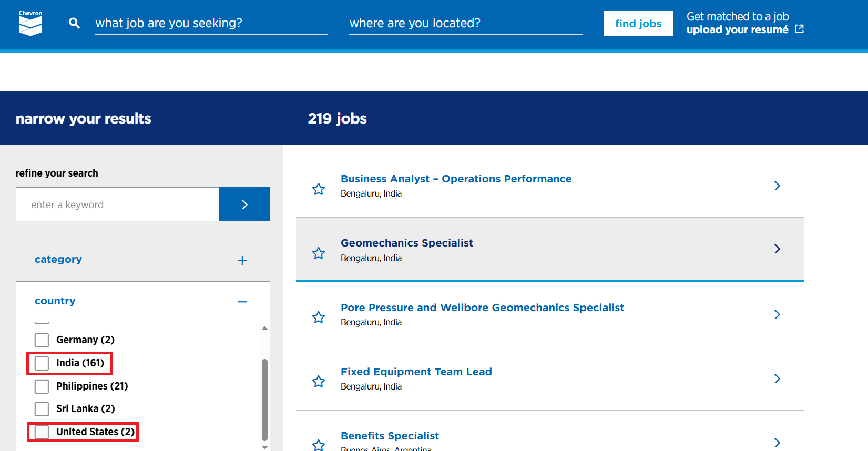
Task: Click the Chevron logo
Action: coord(30,23)
